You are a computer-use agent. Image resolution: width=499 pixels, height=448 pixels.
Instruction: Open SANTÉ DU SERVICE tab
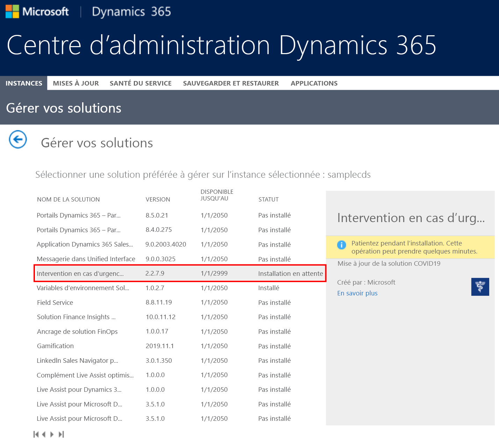pos(140,83)
